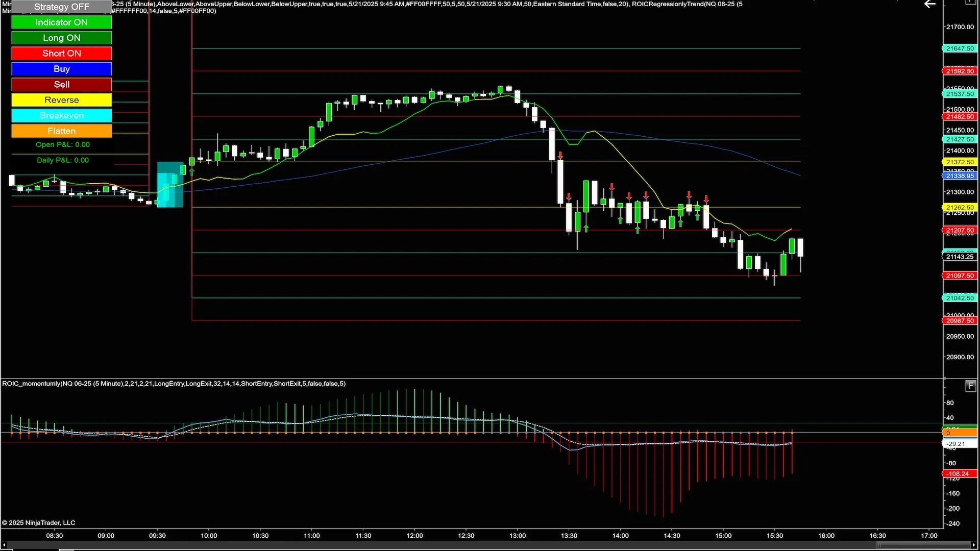Screen dimensions: 980x551
Task: Click the 20900.00 price axis label
Action: (960, 357)
